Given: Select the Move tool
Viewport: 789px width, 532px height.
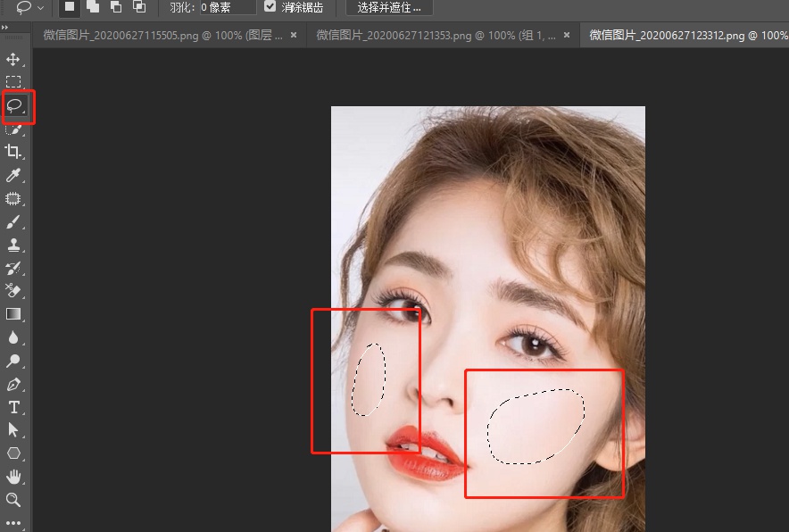Looking at the screenshot, I should (x=13, y=60).
